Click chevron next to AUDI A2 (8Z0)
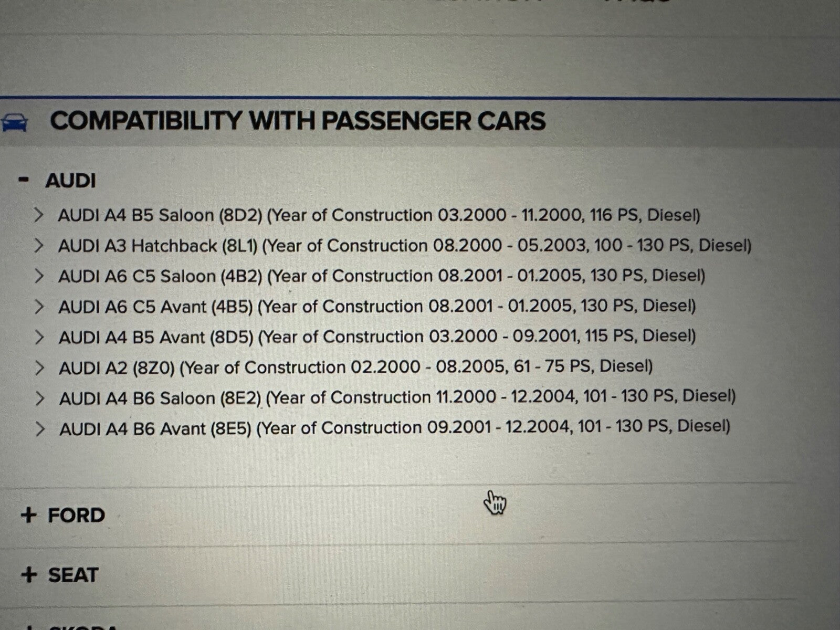 pyautogui.click(x=39, y=367)
